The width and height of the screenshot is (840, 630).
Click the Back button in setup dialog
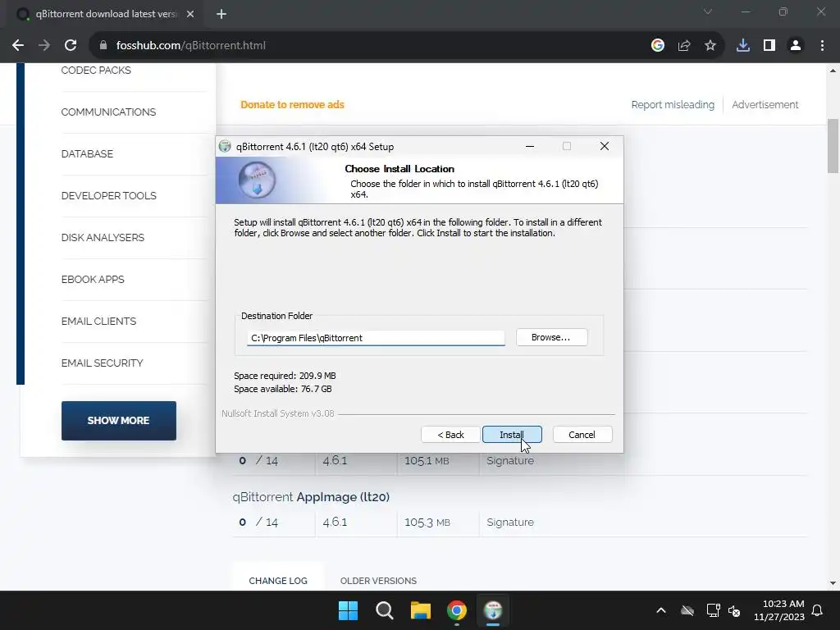tap(450, 435)
